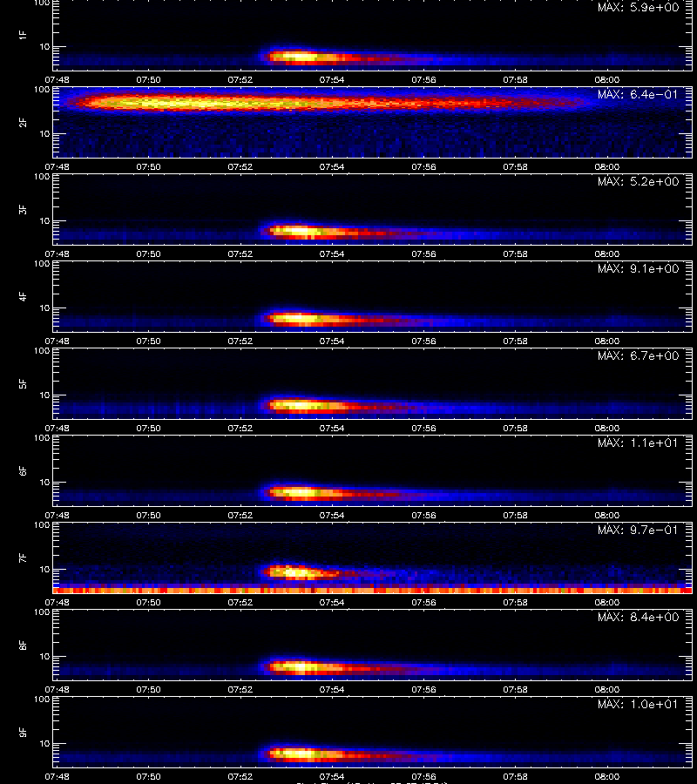The image size is (697, 784).
Task: Click the bright burst peak in the 9F spectrogram
Action: (x=299, y=754)
